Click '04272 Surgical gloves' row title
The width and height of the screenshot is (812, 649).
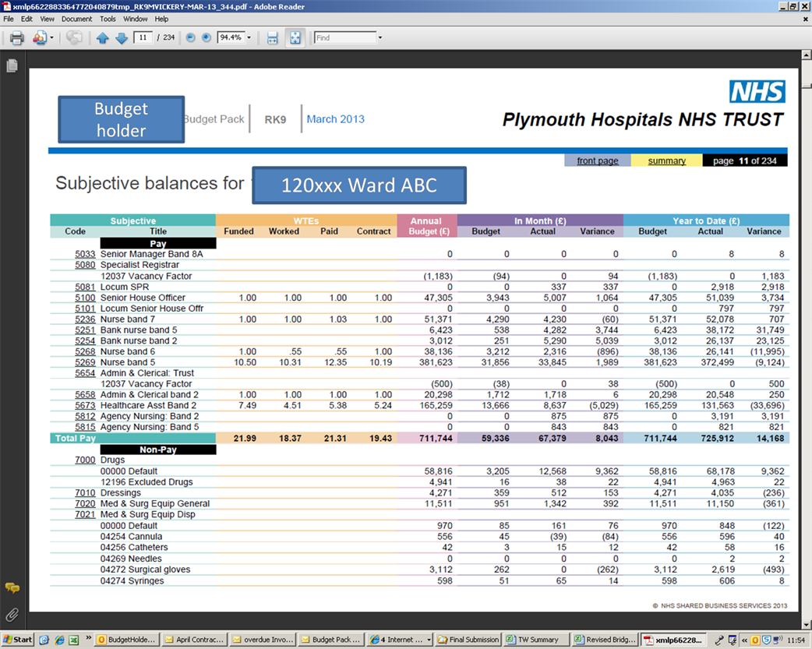click(x=145, y=570)
